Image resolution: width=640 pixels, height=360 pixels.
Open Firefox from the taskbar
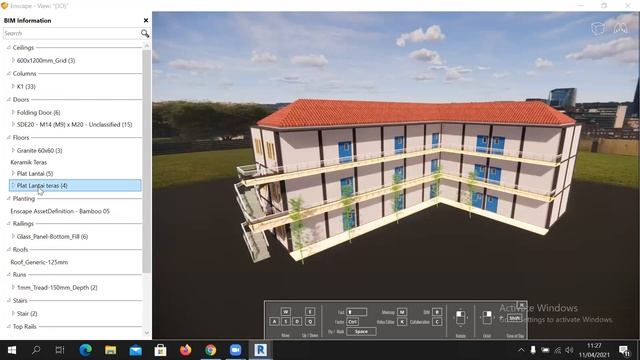(x=186, y=350)
